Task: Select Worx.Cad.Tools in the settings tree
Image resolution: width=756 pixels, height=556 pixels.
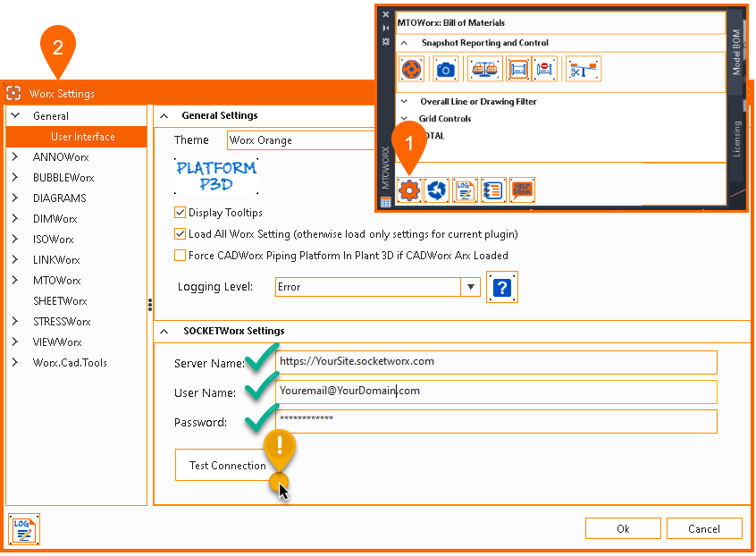Action: click(x=70, y=363)
